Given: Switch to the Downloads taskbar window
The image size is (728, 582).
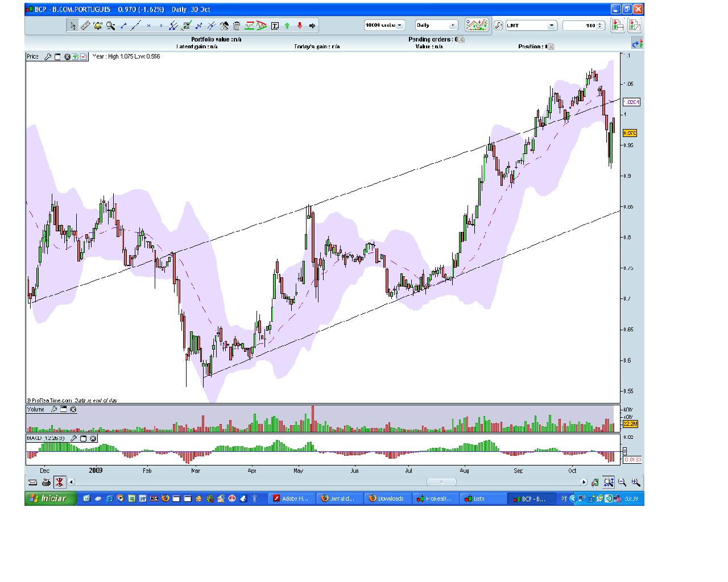Looking at the screenshot, I should point(387,498).
